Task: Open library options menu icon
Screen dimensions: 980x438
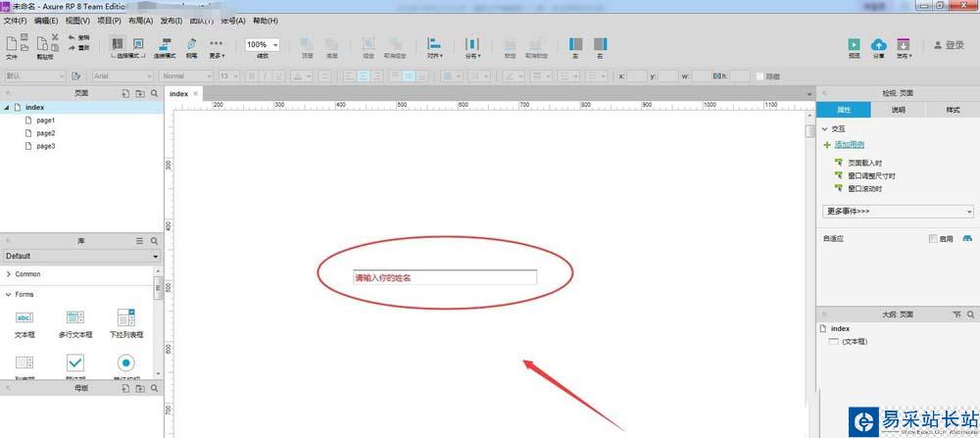Action: click(x=140, y=240)
